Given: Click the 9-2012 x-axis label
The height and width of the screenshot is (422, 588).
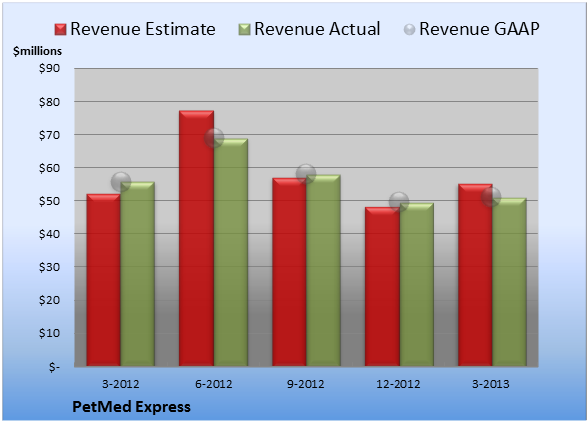Looking at the screenshot, I should (306, 384).
